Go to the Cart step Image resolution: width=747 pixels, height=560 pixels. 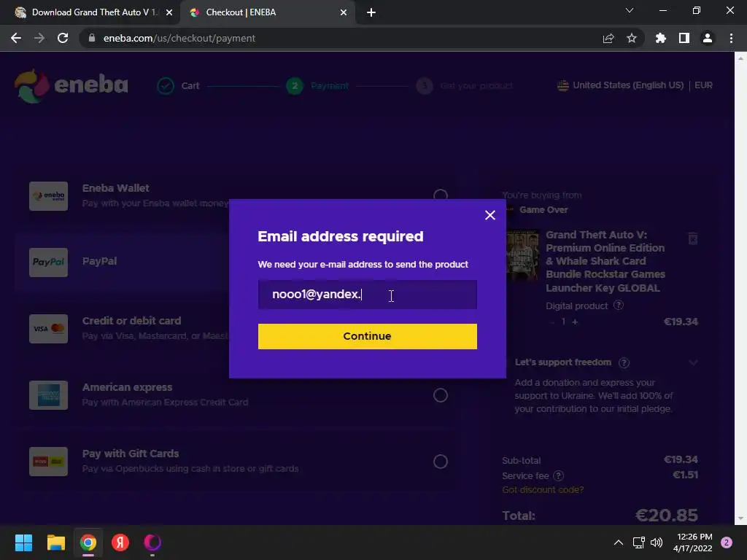click(179, 86)
